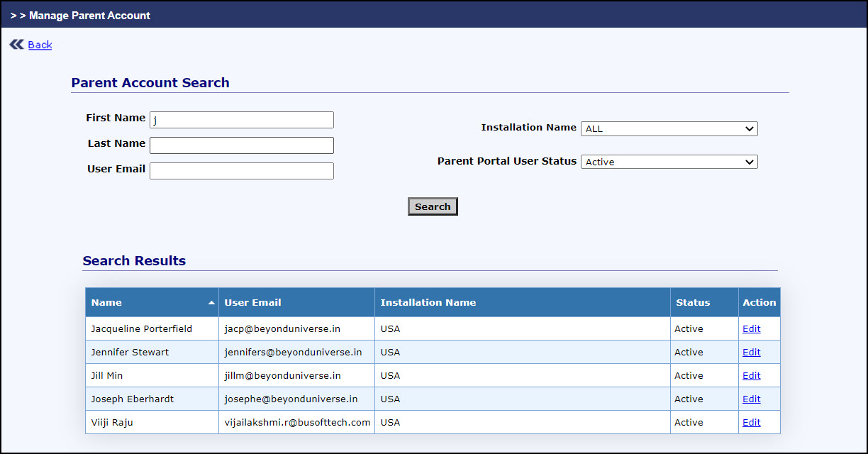The image size is (868, 454).
Task: Click Edit for Joseph Eberhardt
Action: click(751, 399)
